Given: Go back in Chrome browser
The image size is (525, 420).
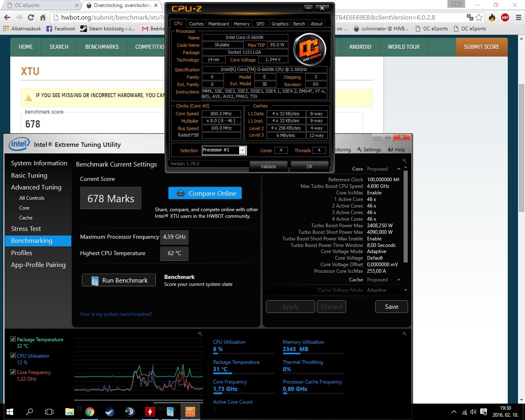Looking at the screenshot, I should [7, 17].
